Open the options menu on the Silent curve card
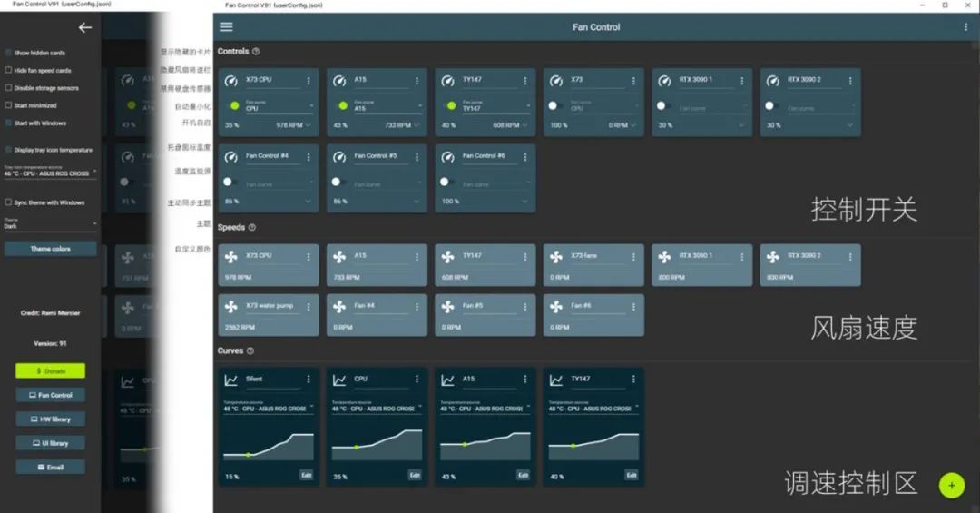 point(309,380)
